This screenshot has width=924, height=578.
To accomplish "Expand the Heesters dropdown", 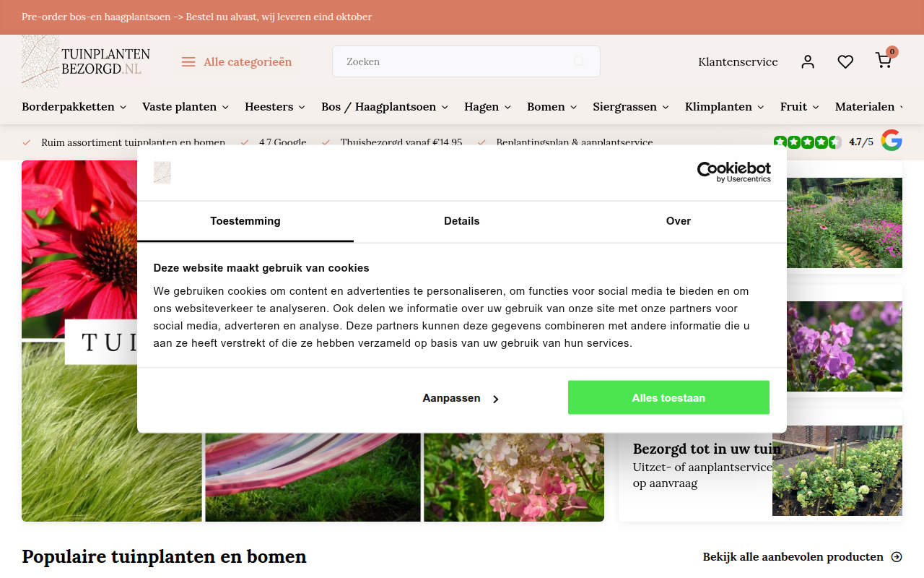I will click(275, 107).
